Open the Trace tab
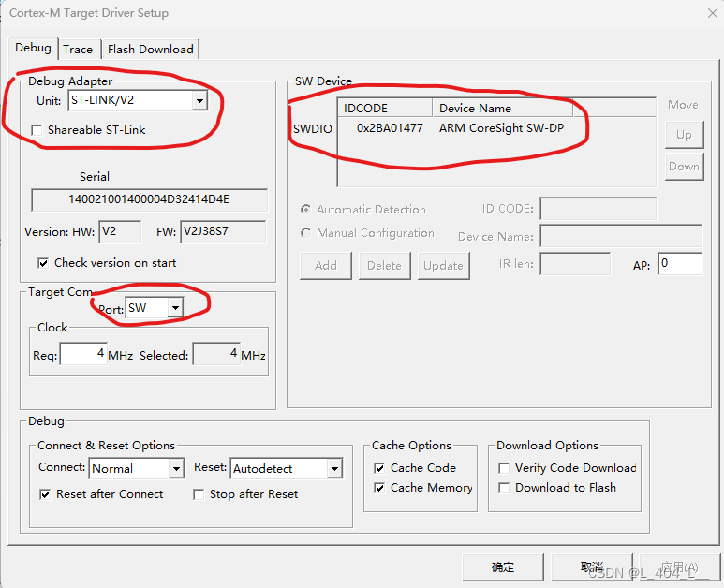Viewport: 724px width, 588px height. (x=78, y=50)
